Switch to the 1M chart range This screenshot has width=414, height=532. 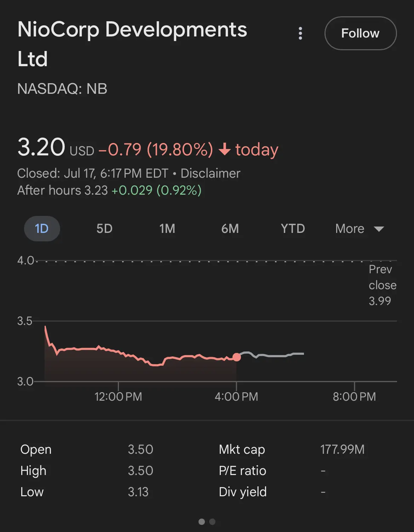pyautogui.click(x=167, y=229)
